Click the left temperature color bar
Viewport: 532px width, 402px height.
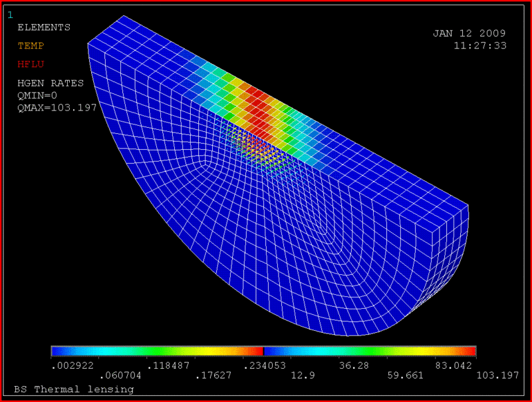[x=157, y=351]
